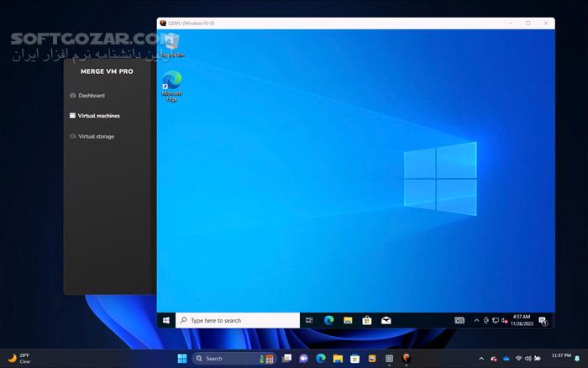Screen dimensions: 588x368
Task: Click the Virtual storage icon in the sidebar
Action: point(73,136)
